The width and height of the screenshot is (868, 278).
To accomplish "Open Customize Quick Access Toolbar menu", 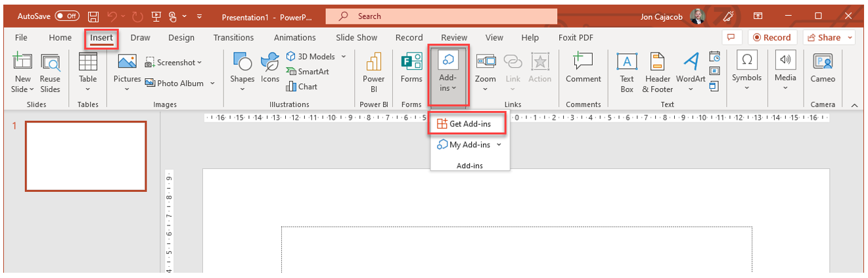I will (x=199, y=16).
